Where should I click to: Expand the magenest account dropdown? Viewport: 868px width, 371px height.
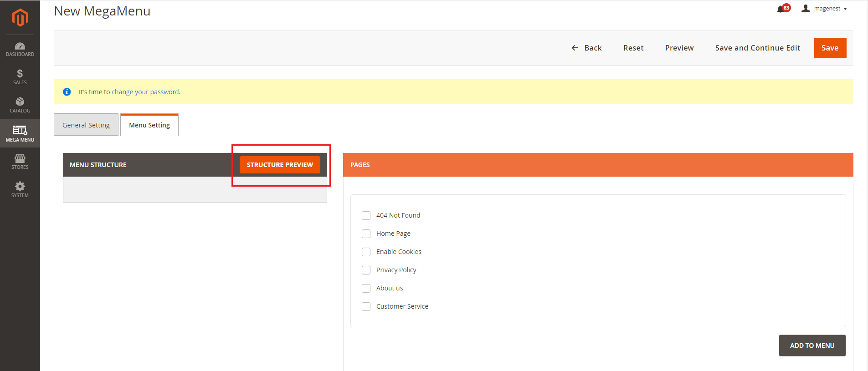(x=824, y=9)
